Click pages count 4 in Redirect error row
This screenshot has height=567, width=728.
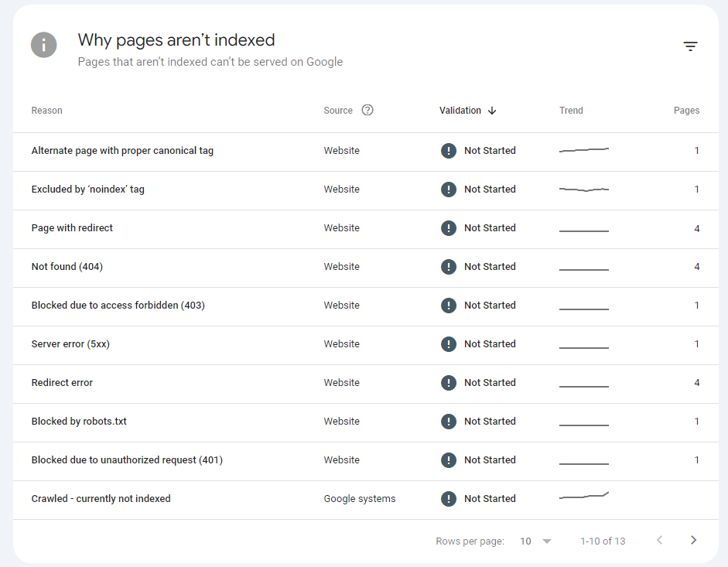(x=697, y=383)
